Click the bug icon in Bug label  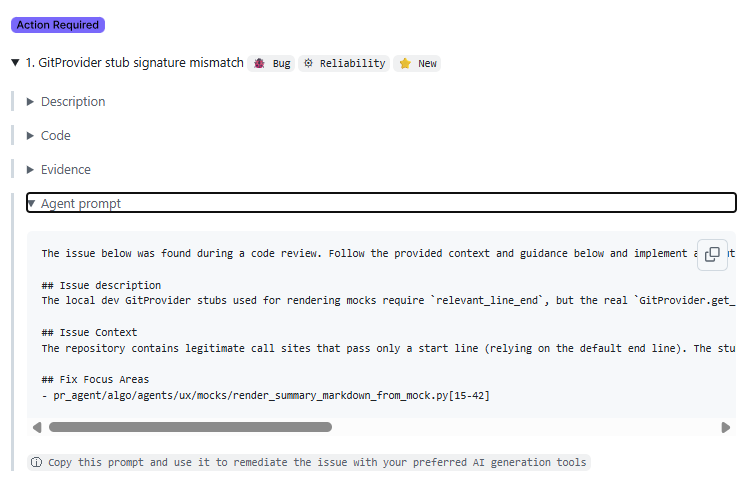coord(259,63)
